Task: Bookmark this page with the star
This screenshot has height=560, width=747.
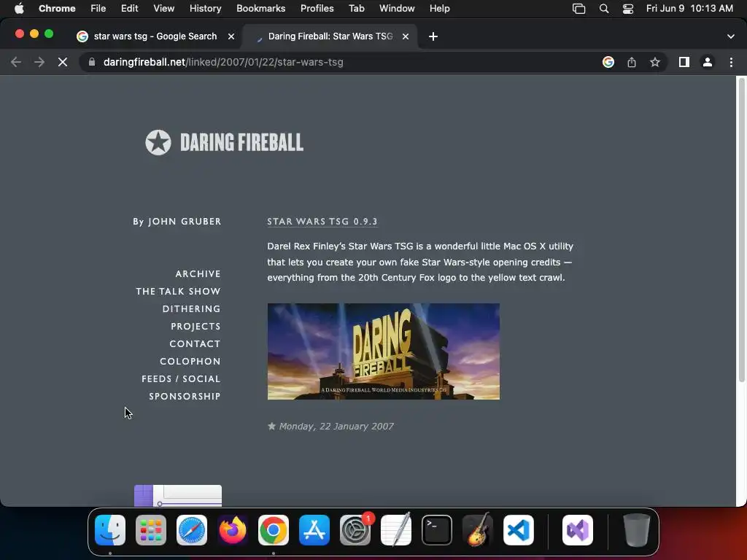Action: point(655,62)
